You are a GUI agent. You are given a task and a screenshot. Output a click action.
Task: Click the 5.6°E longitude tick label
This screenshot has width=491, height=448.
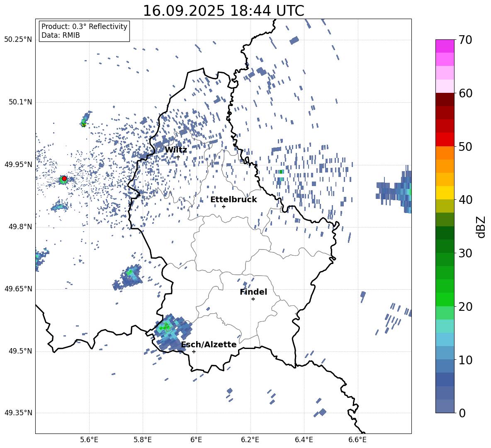tap(89, 440)
